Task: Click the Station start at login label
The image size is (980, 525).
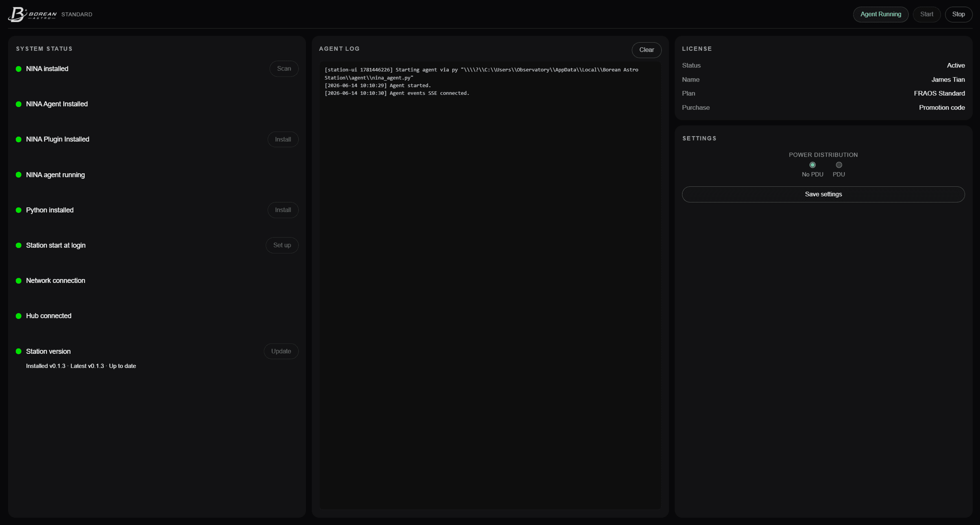Action: [x=55, y=245]
